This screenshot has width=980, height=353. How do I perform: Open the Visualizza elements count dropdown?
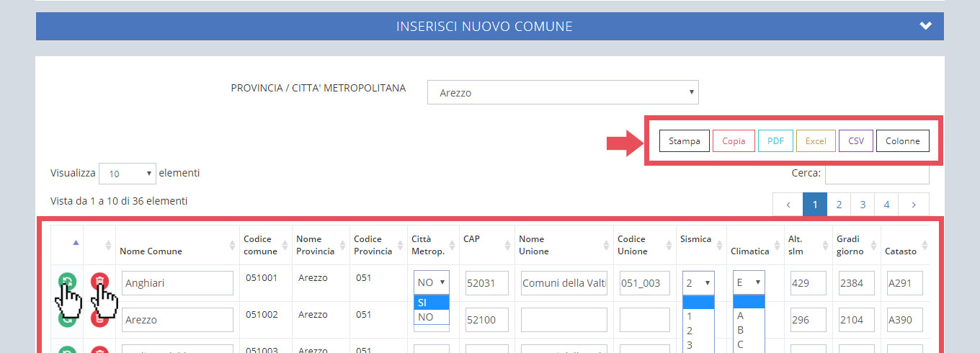tap(128, 174)
